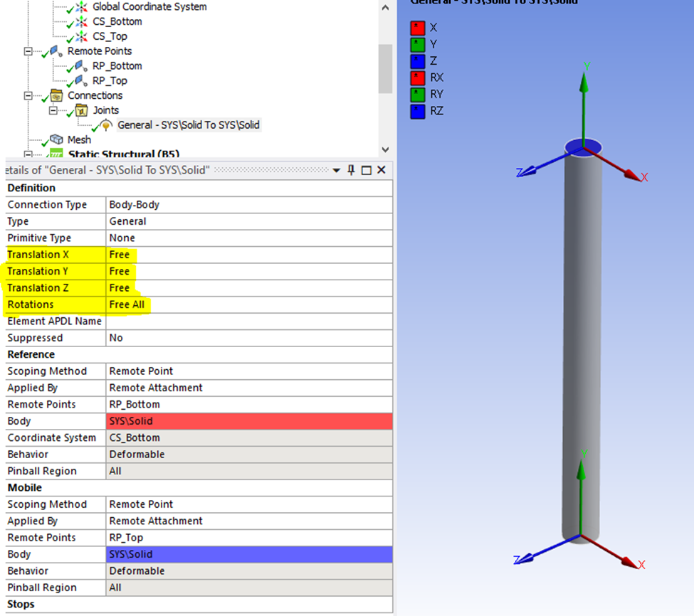Viewport: 694px width, 616px height.
Task: Open the Details pane options dropdown arrow
Action: click(336, 170)
